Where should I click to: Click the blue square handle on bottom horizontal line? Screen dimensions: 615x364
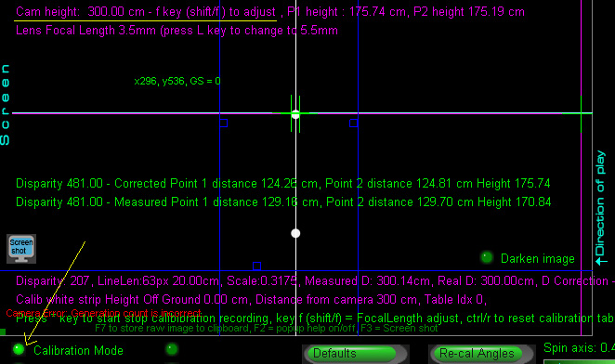click(x=257, y=266)
